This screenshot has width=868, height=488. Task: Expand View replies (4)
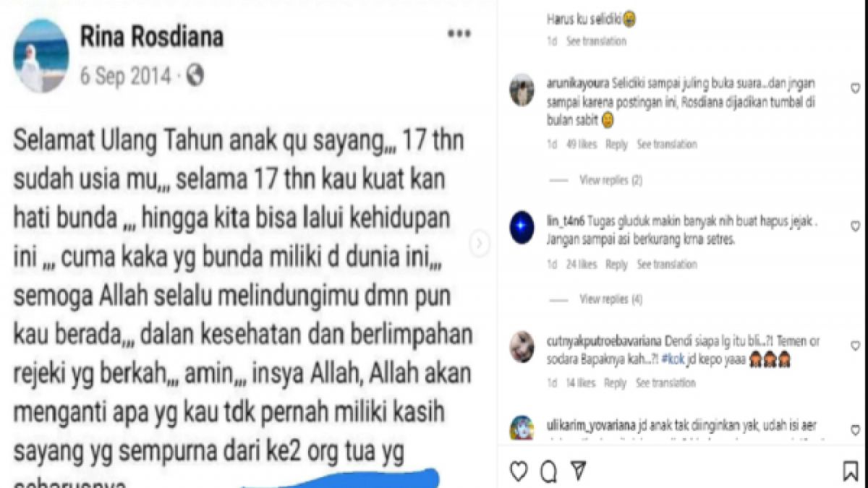point(611,299)
